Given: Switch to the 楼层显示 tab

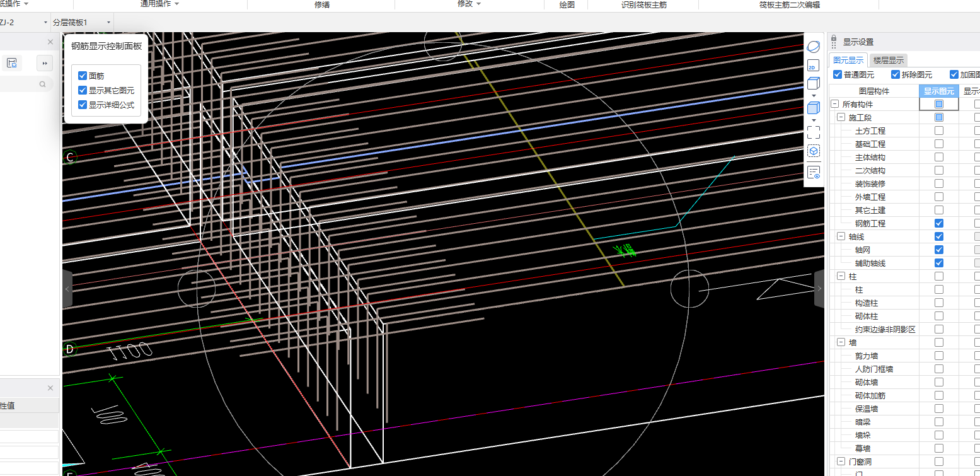Looking at the screenshot, I should (x=889, y=61).
